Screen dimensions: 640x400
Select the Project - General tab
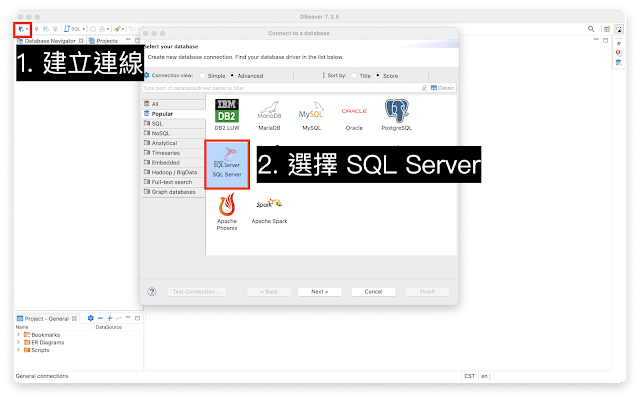click(x=43, y=319)
